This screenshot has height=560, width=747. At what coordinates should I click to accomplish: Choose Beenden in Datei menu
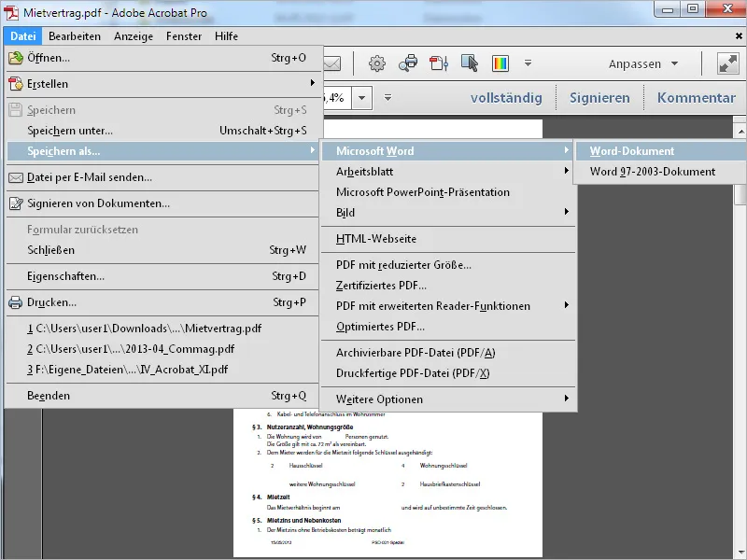pos(162,396)
